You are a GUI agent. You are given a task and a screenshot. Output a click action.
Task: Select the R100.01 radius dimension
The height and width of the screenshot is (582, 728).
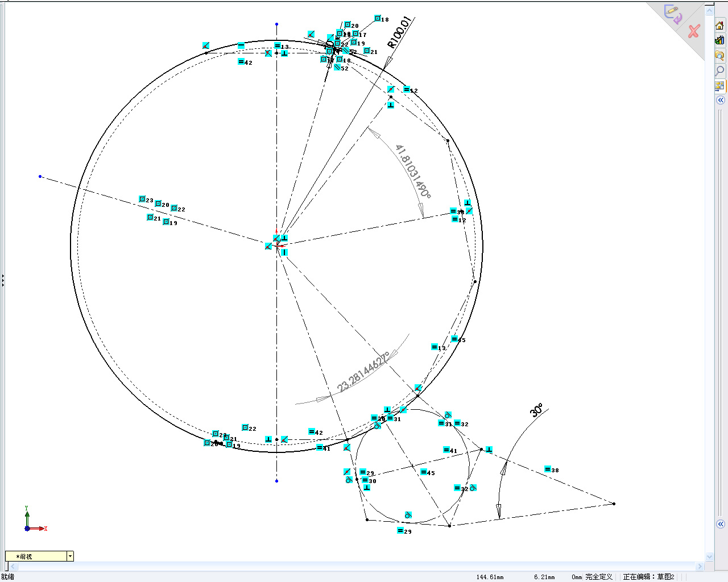399,32
